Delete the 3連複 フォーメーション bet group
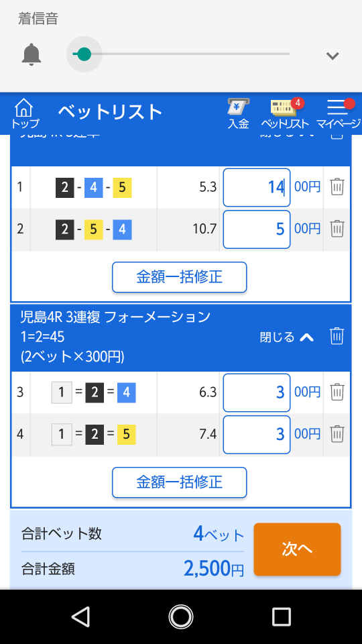 click(337, 336)
